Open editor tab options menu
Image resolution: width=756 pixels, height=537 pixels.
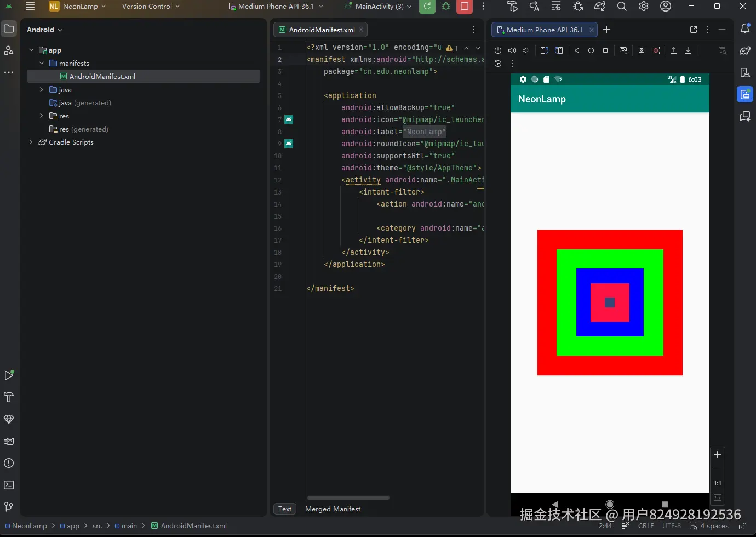pos(474,30)
